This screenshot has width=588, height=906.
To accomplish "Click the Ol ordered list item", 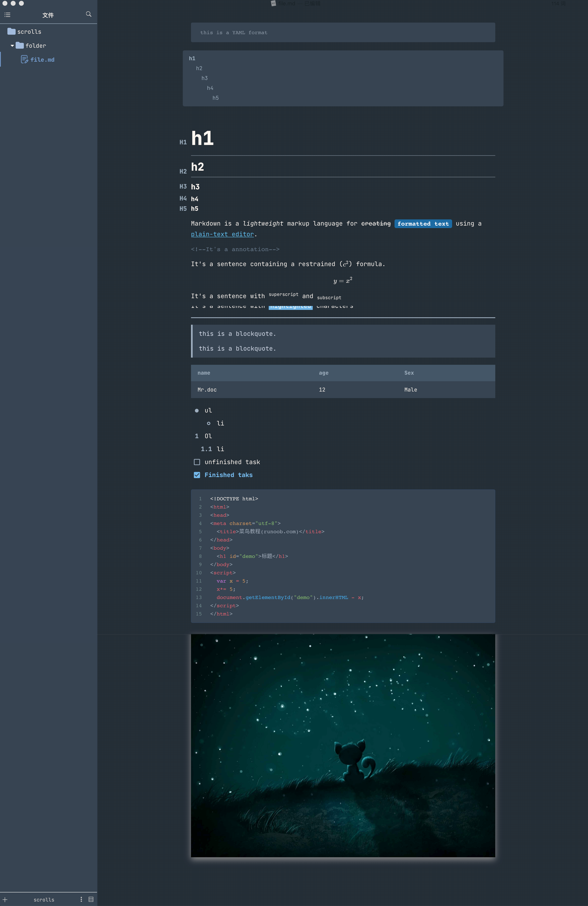I will tap(208, 436).
